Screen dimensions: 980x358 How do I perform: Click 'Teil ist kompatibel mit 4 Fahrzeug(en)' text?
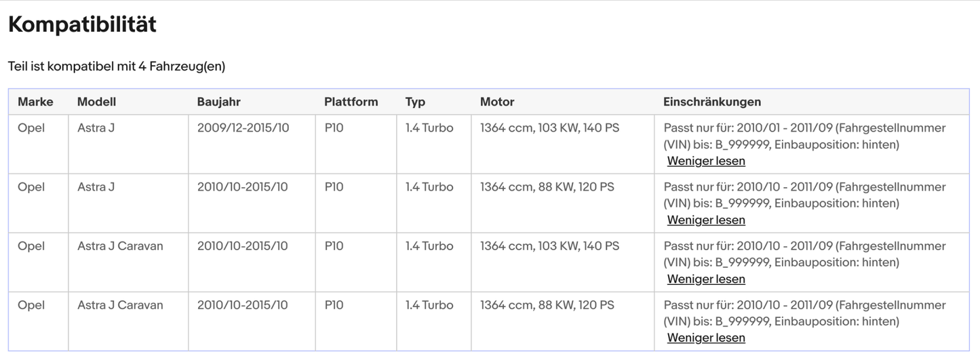pyautogui.click(x=116, y=66)
